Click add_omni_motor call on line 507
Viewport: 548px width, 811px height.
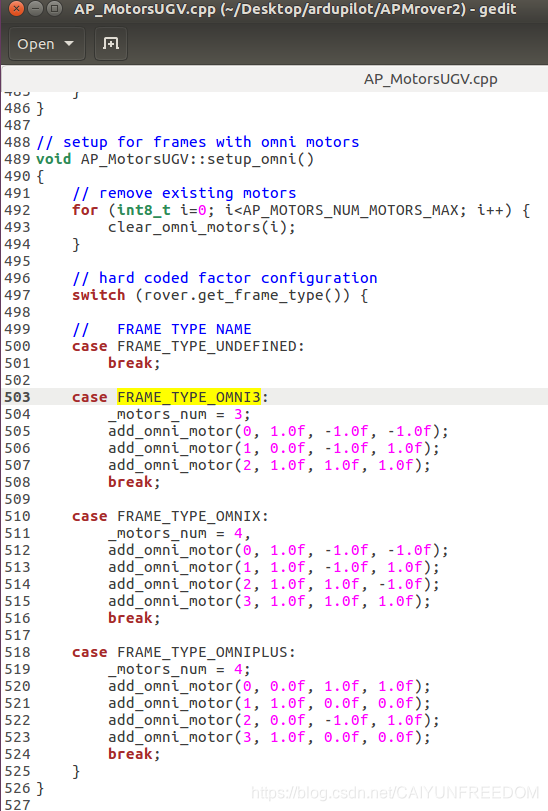point(269,465)
